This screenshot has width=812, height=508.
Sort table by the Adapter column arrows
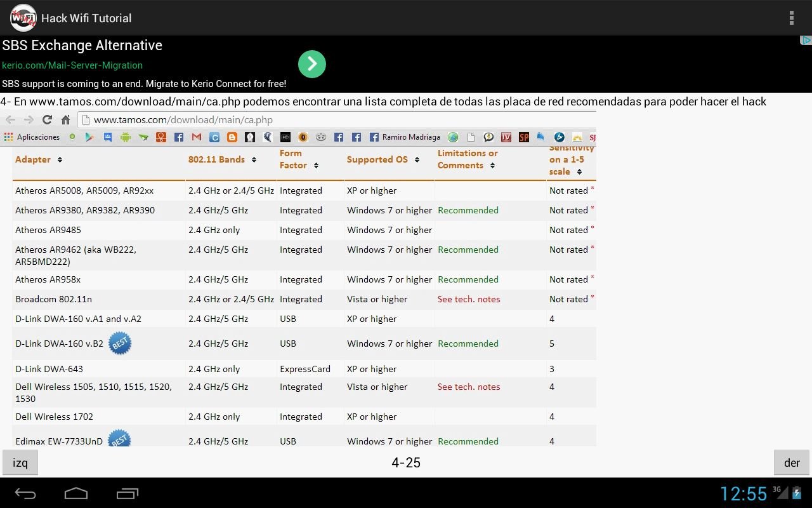coord(60,159)
